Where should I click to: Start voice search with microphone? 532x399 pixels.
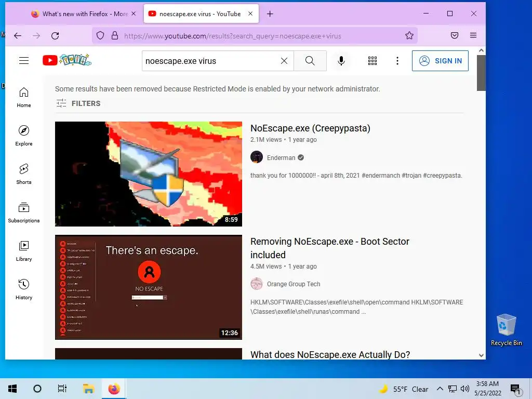(x=341, y=61)
